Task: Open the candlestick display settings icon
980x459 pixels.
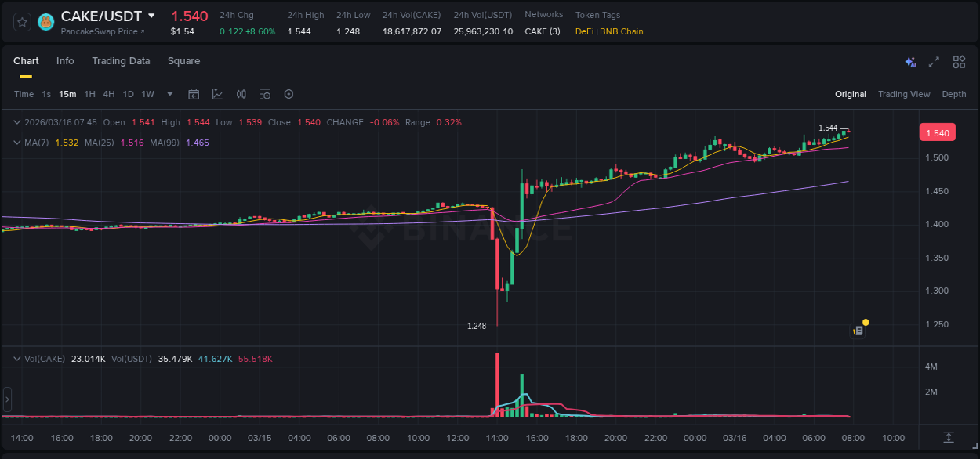Action: point(241,94)
